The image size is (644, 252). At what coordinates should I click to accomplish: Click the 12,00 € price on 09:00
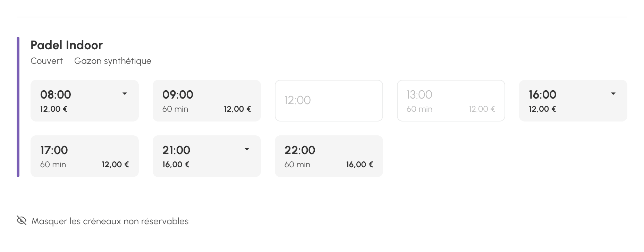point(237,109)
